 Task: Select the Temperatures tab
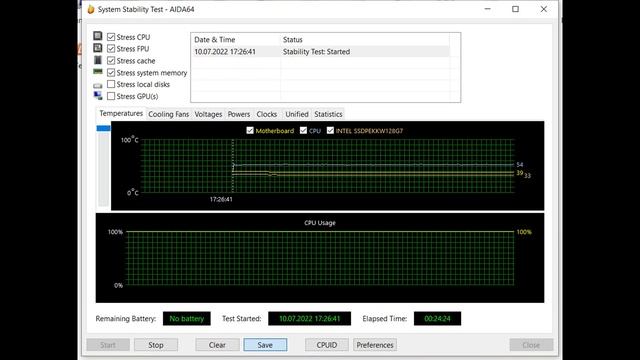[121, 113]
